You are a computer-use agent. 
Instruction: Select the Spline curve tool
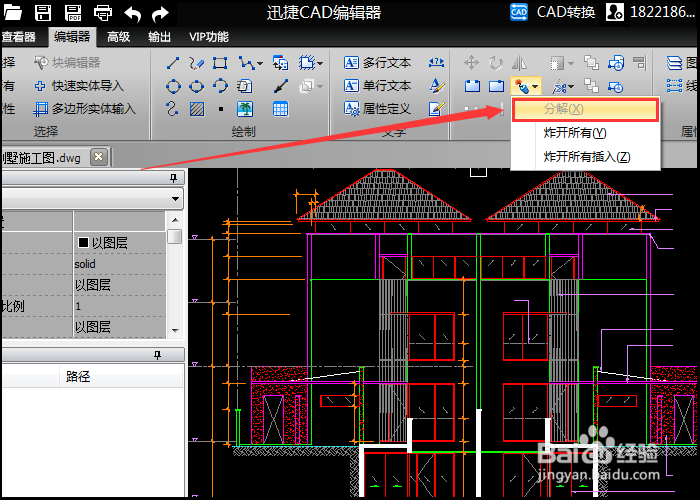[x=172, y=109]
